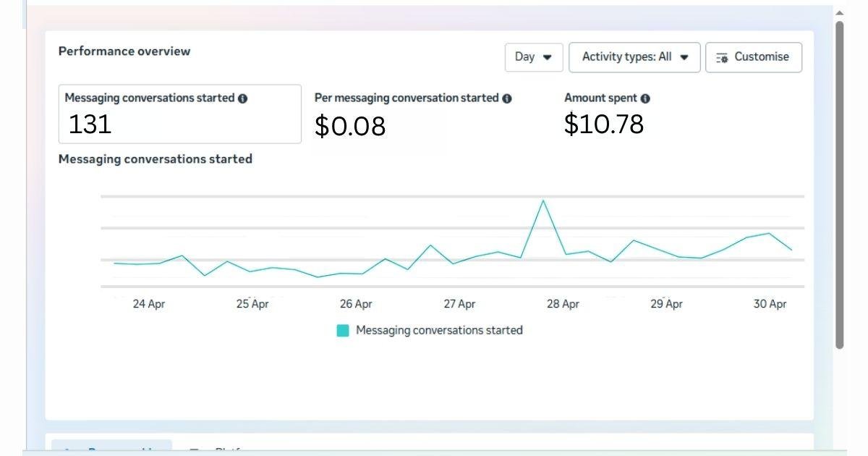Open the Day time-breakdown dropdown
The image size is (868, 456).
pyautogui.click(x=534, y=56)
